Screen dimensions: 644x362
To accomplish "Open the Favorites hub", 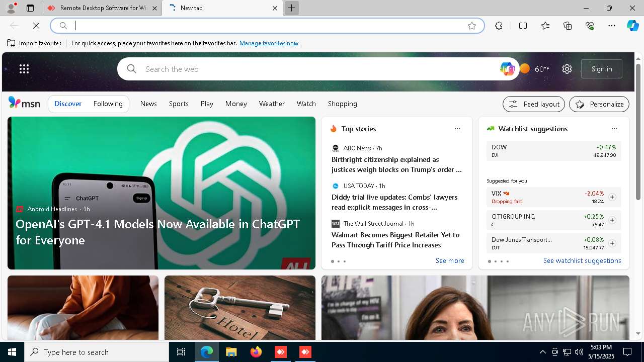I will click(x=545, y=26).
